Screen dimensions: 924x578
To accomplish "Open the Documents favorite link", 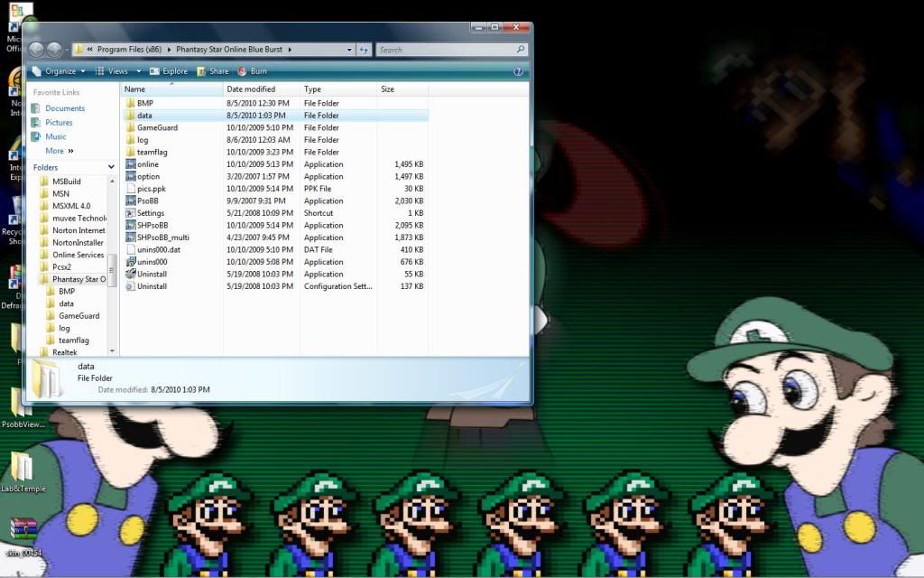I will coord(64,108).
